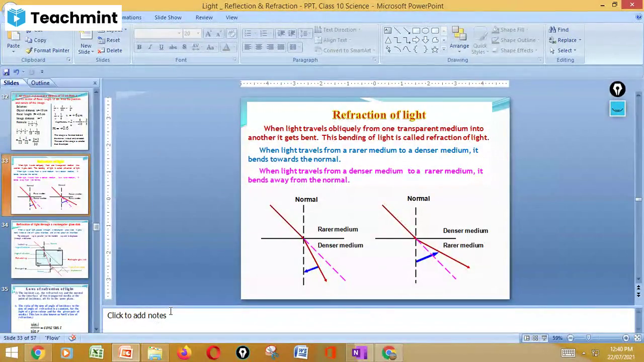The height and width of the screenshot is (362, 644).
Task: Click the Align Text Left icon
Action: pos(248,47)
